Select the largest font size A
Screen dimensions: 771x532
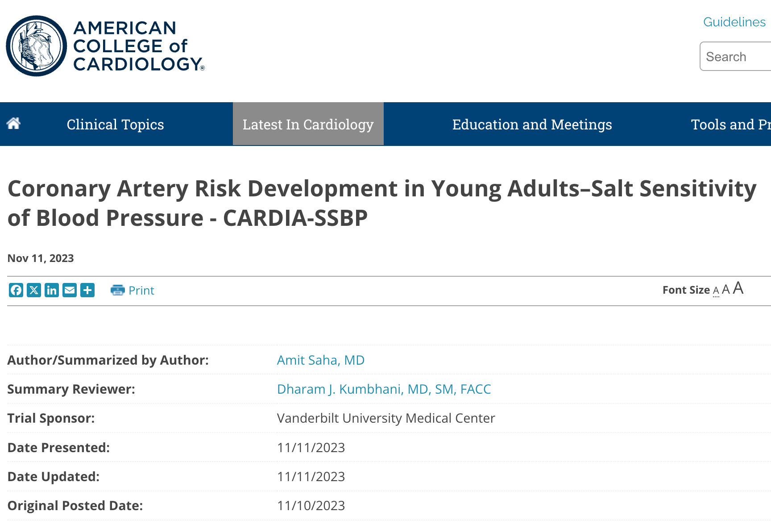738,288
